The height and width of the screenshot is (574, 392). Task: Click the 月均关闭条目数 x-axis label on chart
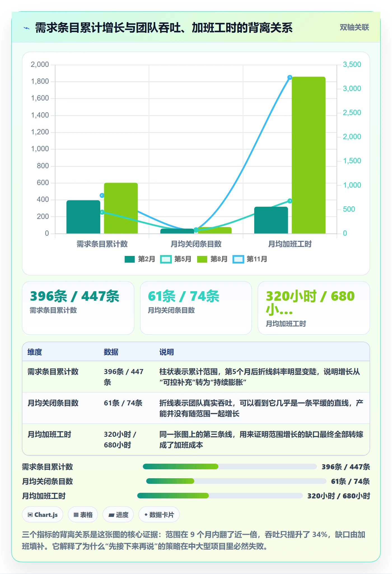(196, 244)
